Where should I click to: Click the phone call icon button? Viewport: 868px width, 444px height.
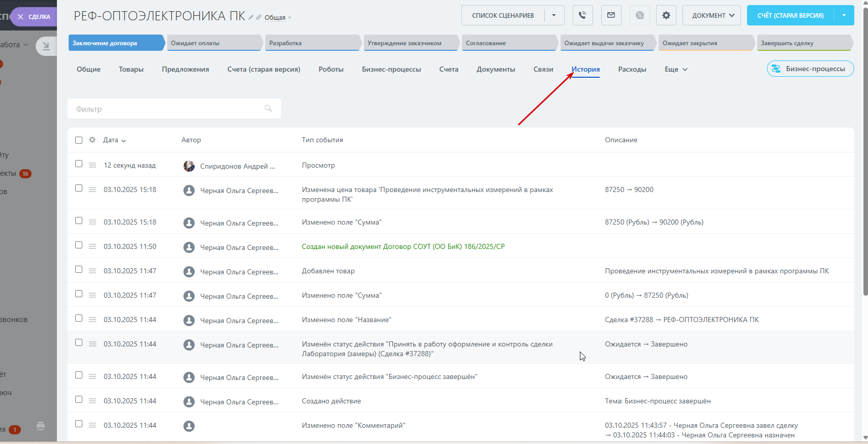point(583,15)
